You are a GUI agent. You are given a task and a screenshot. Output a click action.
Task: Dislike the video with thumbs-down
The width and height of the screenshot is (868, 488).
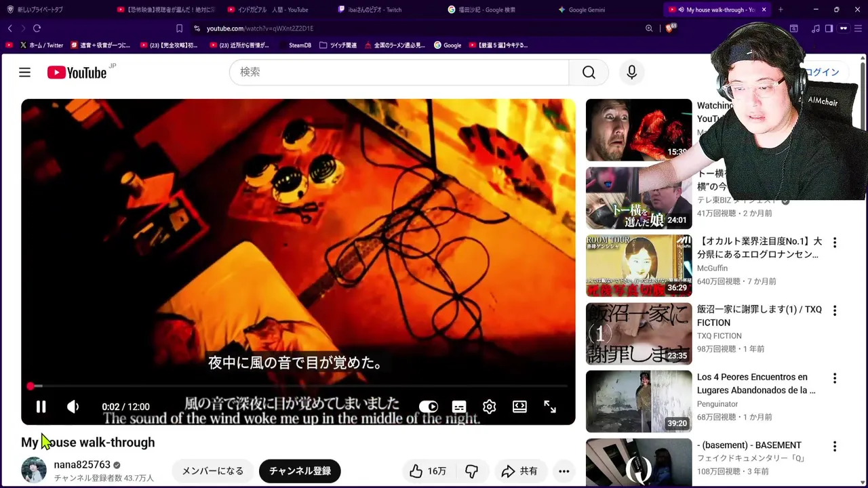(x=472, y=471)
